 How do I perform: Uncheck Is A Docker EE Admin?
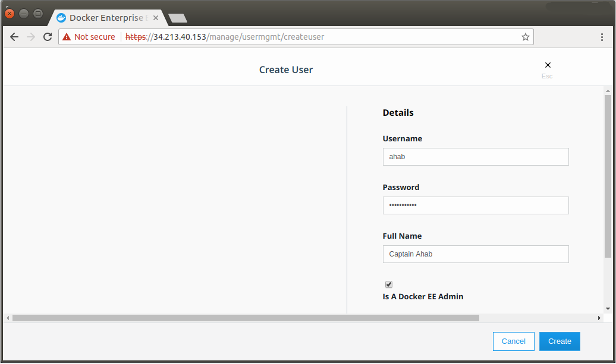[x=389, y=284]
